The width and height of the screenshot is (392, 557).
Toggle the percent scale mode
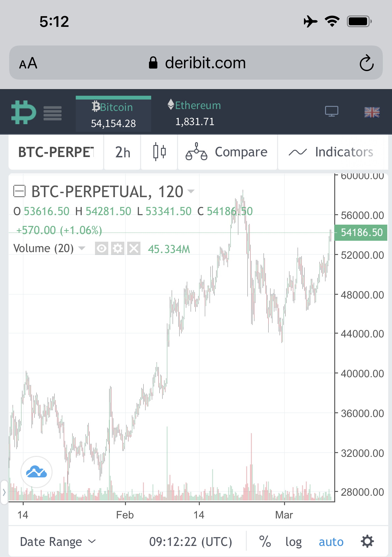pyautogui.click(x=265, y=542)
